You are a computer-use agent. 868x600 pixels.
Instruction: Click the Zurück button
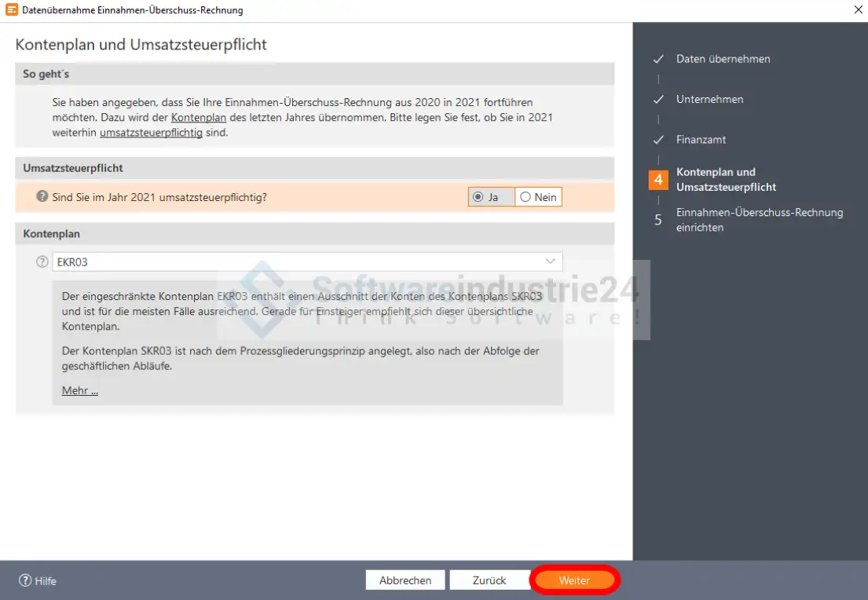pyautogui.click(x=489, y=580)
